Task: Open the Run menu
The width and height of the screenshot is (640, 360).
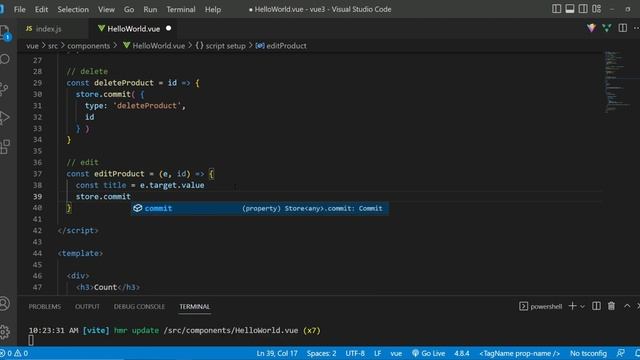Action: coord(150,9)
